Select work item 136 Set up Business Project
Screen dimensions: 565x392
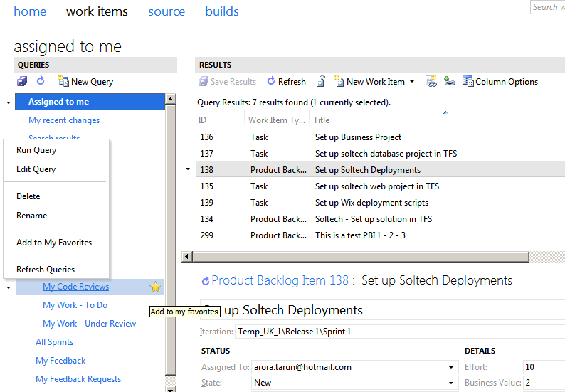tap(380, 137)
